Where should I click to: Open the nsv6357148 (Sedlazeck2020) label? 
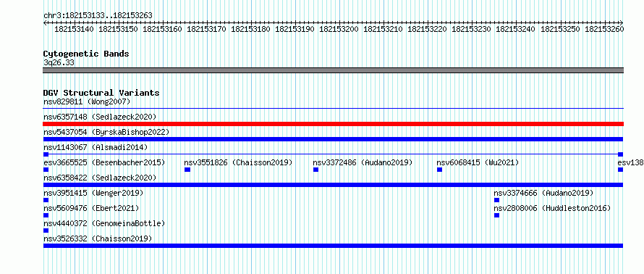click(100, 117)
